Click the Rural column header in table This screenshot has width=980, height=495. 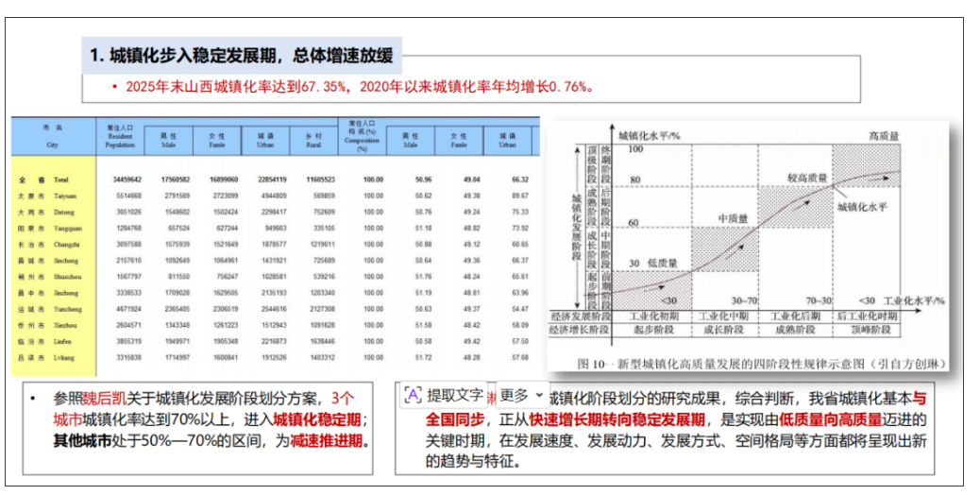point(313,141)
